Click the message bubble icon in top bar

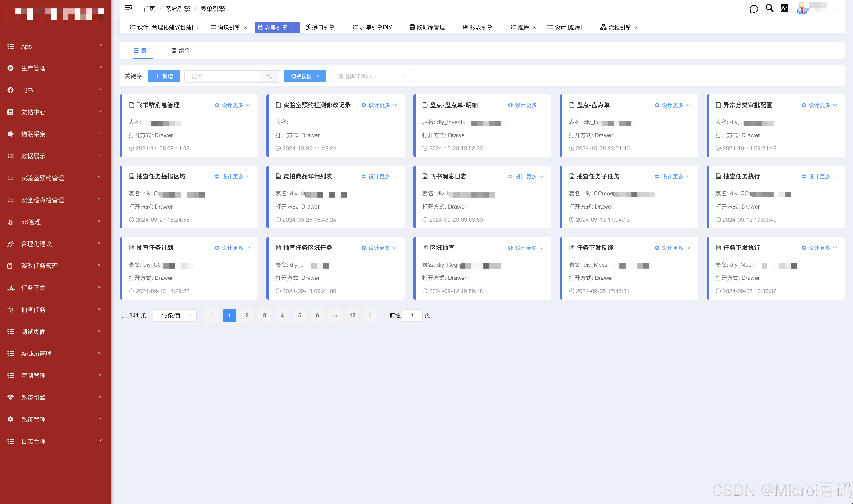pos(754,8)
